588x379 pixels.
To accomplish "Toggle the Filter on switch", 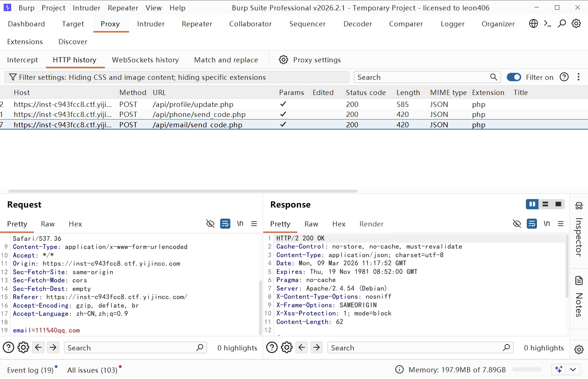I will pos(514,77).
